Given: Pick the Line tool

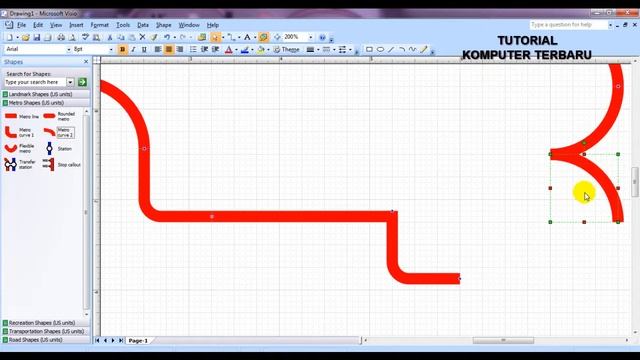Looking at the screenshot, I should 391,49.
